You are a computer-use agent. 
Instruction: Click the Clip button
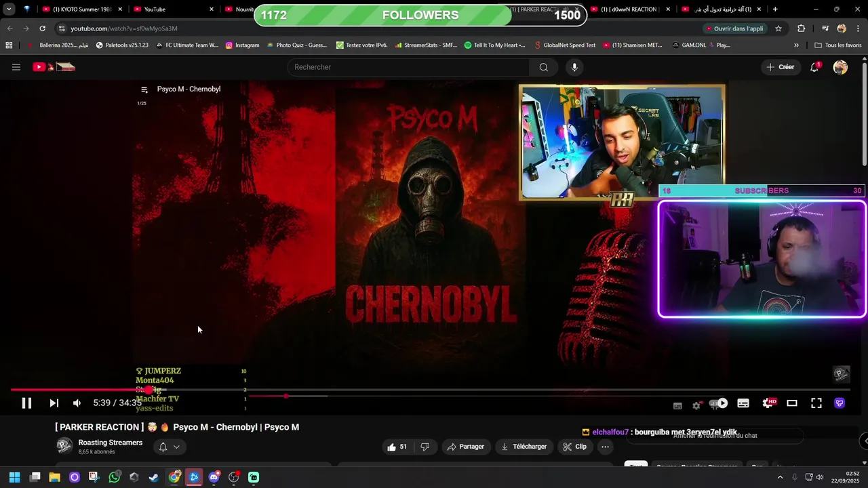[x=574, y=447]
